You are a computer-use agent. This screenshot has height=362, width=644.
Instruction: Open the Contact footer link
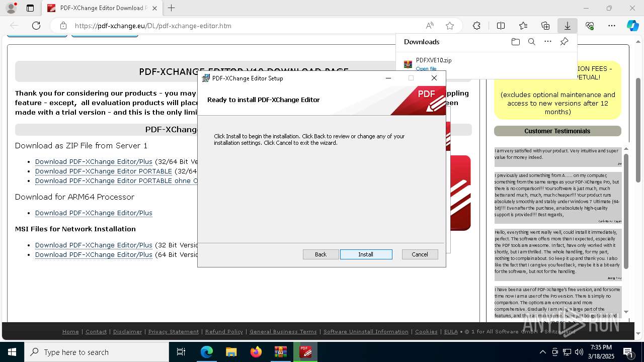[96, 331]
